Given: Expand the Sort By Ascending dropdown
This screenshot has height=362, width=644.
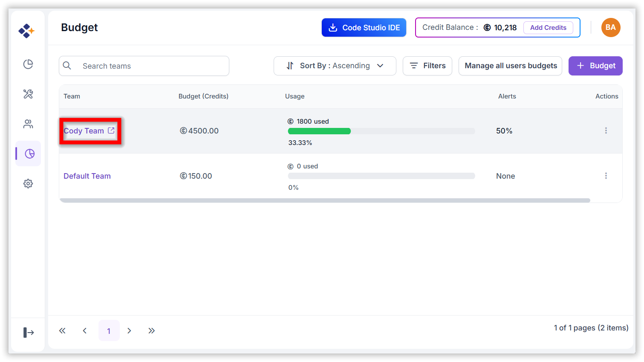Looking at the screenshot, I should (x=335, y=66).
